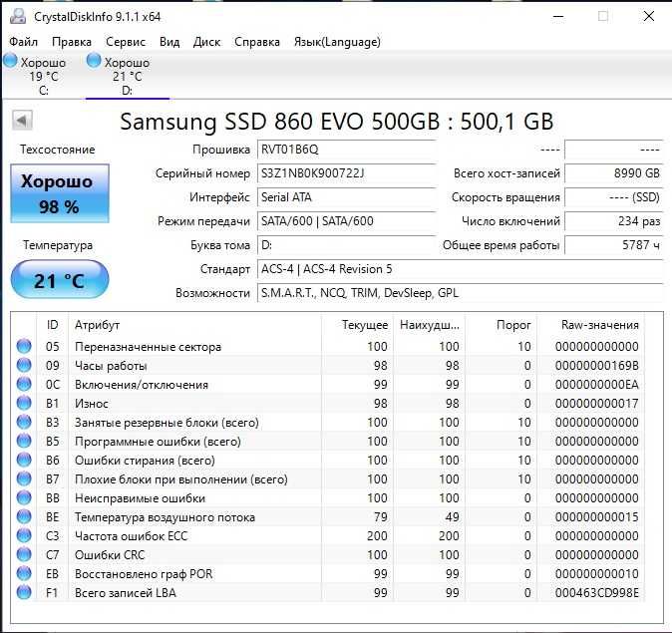Click status orb of attribute B5 row
This screenshot has height=633, width=672.
tap(24, 441)
